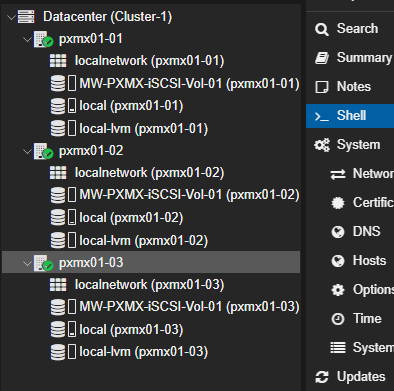This screenshot has height=391, width=394.
Task: Open the Search menu item
Action: (x=350, y=29)
